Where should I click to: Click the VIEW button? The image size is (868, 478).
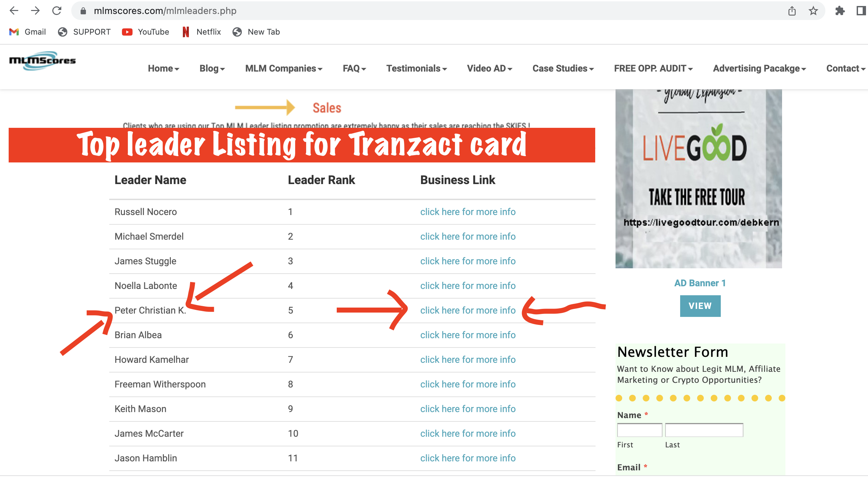tap(700, 306)
